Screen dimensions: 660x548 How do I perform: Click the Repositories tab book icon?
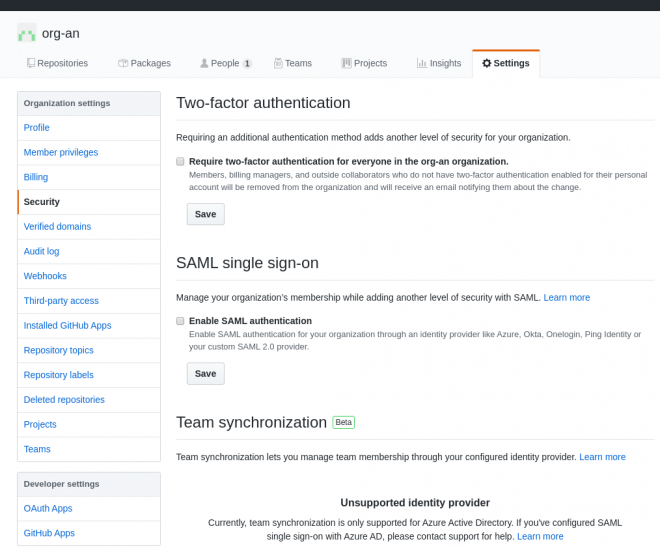coord(31,63)
